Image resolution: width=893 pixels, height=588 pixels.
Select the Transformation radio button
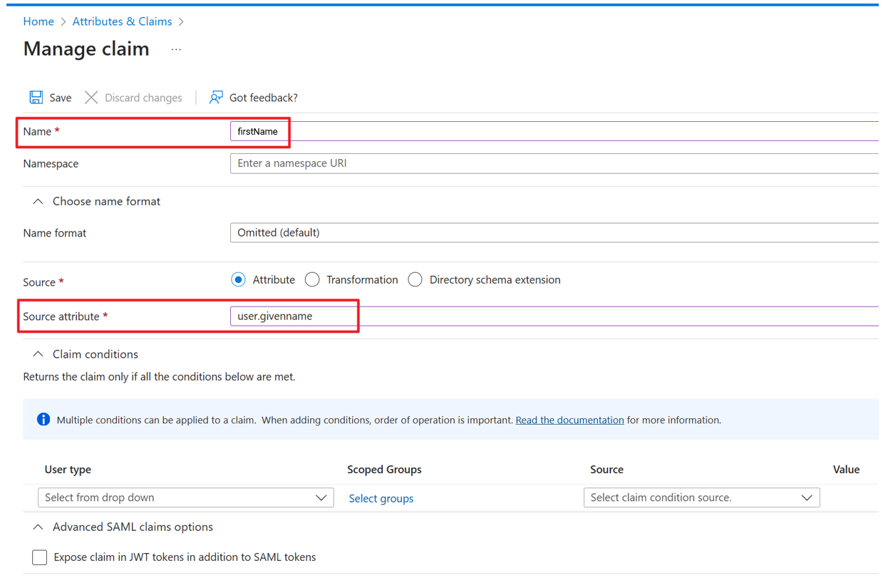312,280
